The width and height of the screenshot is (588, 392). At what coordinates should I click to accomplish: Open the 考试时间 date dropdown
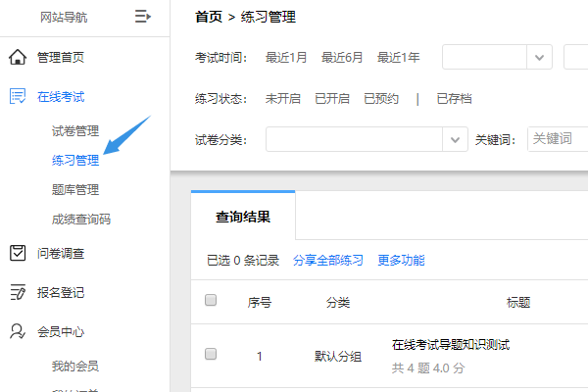(x=497, y=57)
